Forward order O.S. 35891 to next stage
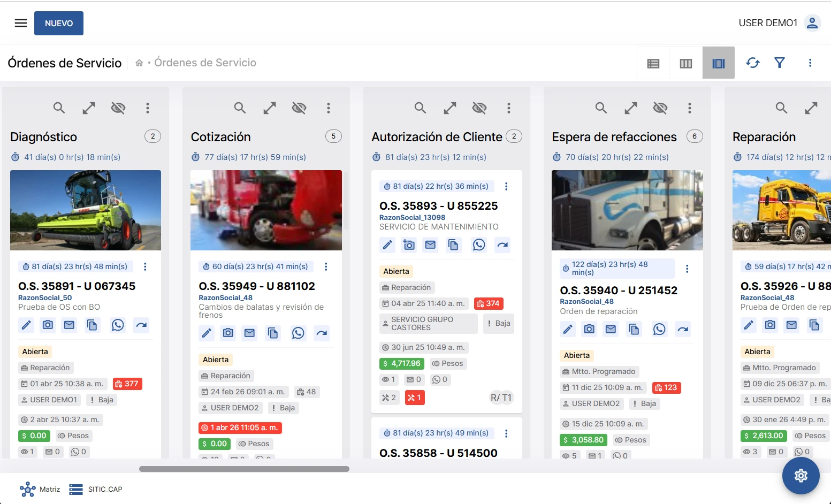831x504 pixels. click(141, 325)
